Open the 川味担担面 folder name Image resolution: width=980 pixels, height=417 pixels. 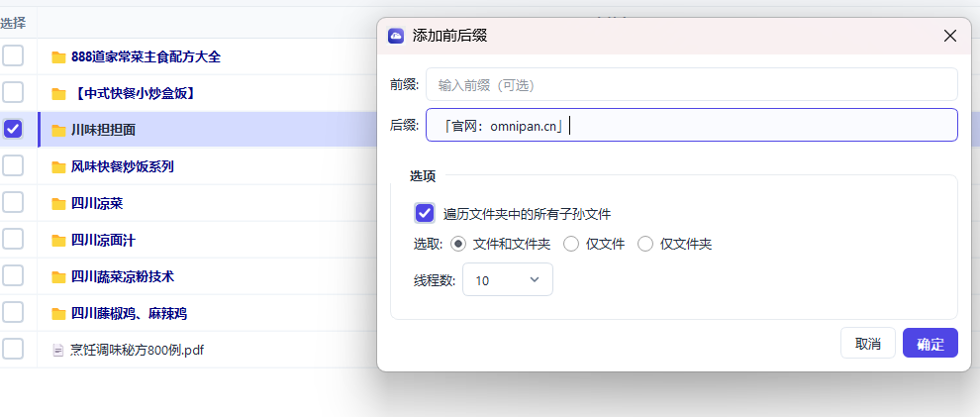click(x=103, y=130)
